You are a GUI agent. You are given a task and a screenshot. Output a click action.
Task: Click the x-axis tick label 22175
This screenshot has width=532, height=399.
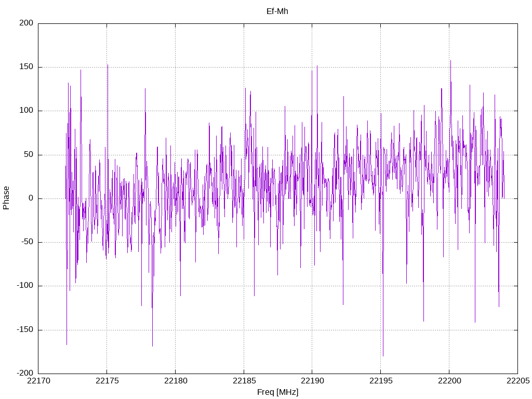pos(107,381)
